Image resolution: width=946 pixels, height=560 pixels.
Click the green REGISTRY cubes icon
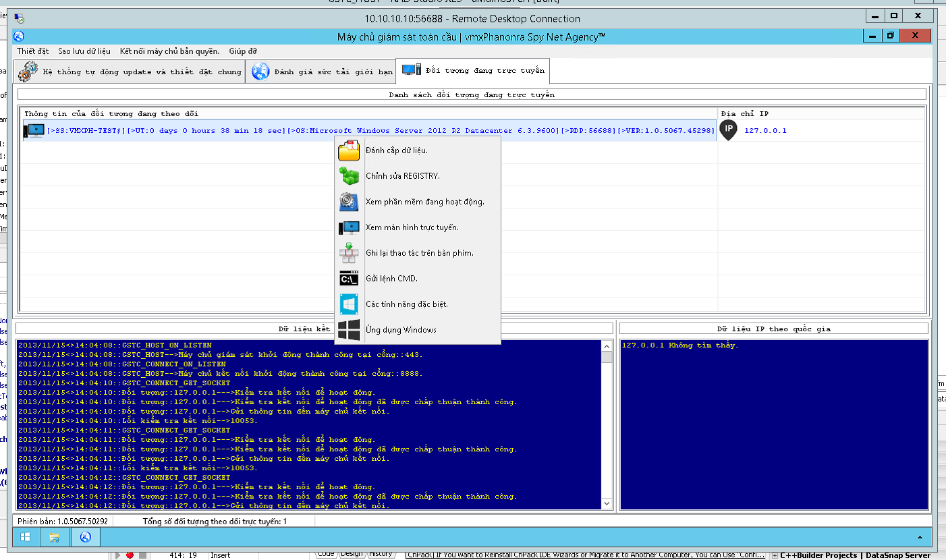(349, 176)
